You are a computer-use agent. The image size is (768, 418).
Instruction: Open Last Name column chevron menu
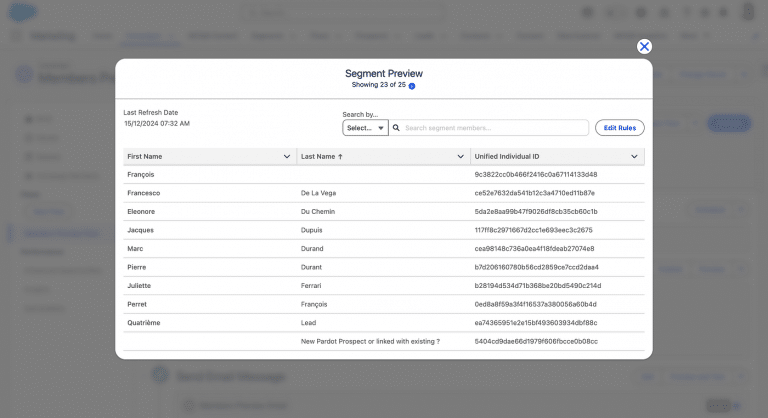coord(460,157)
